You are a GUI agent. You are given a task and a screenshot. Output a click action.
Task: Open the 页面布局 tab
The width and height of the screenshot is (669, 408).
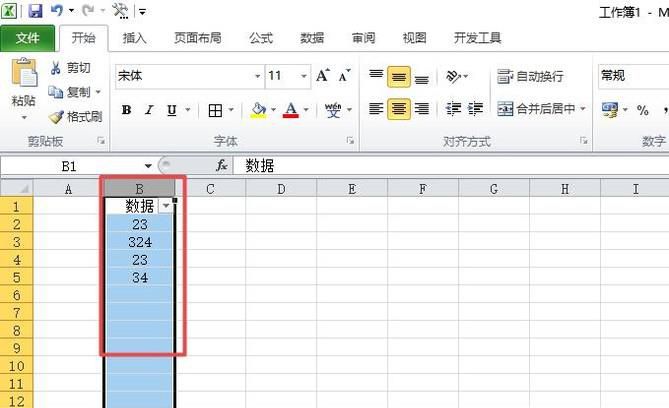(198, 38)
